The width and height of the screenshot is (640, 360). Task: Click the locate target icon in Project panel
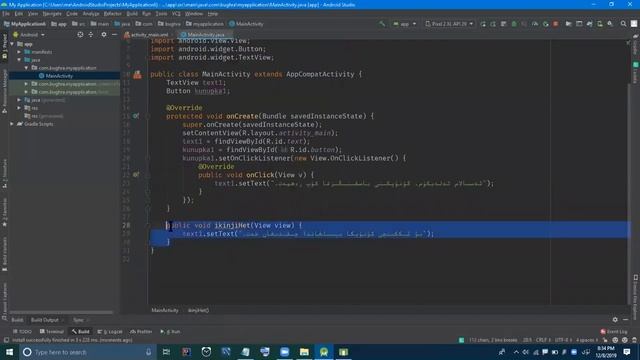(x=80, y=35)
